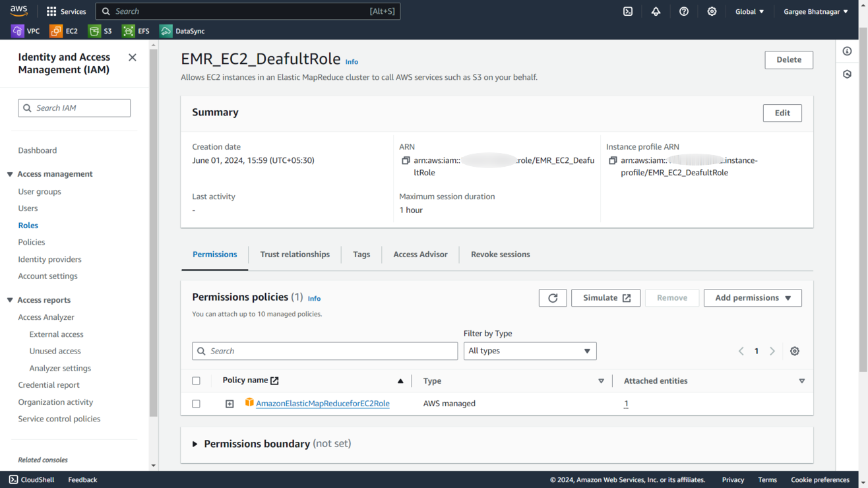Image resolution: width=868 pixels, height=488 pixels.
Task: Open the settings gear in top bar
Action: pyautogui.click(x=712, y=11)
